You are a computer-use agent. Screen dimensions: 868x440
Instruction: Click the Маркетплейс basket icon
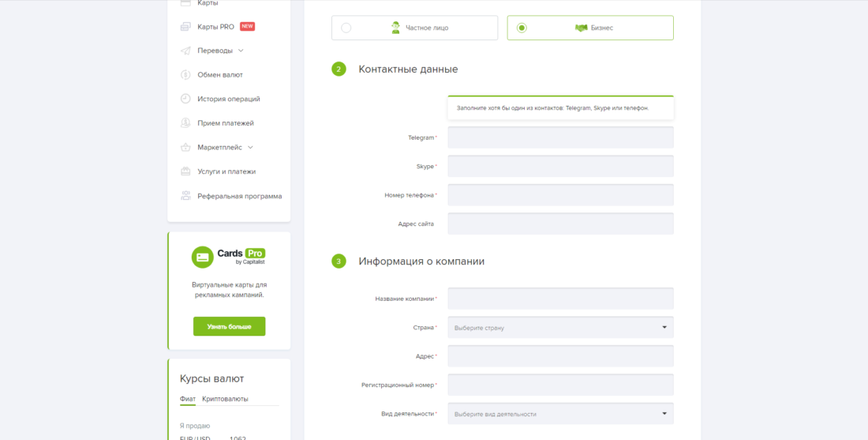(185, 147)
